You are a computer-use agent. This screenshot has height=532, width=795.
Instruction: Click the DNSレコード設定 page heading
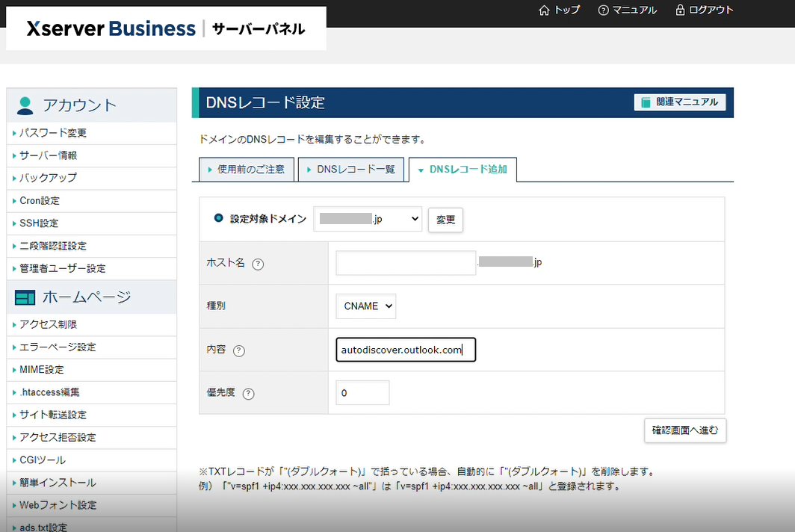coord(265,103)
